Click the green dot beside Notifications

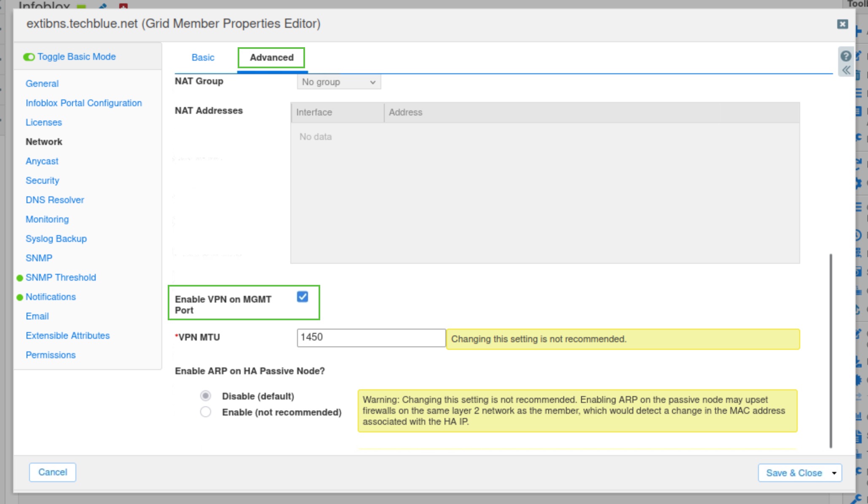click(19, 298)
